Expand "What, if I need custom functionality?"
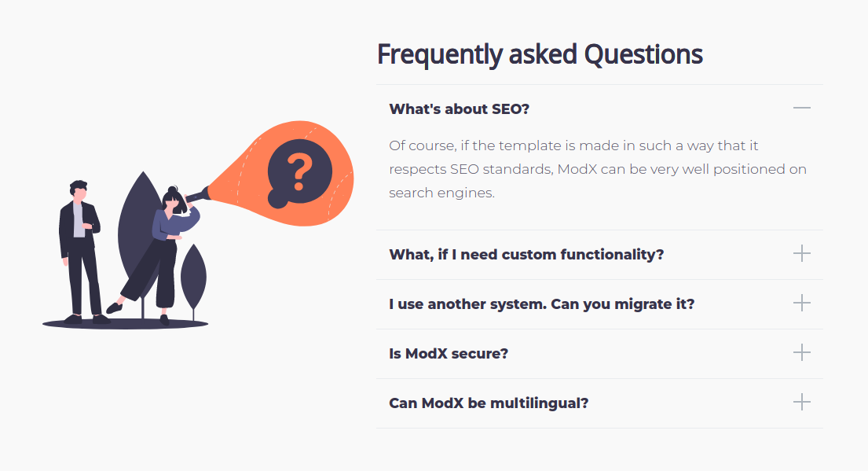The image size is (868, 471). (526, 255)
